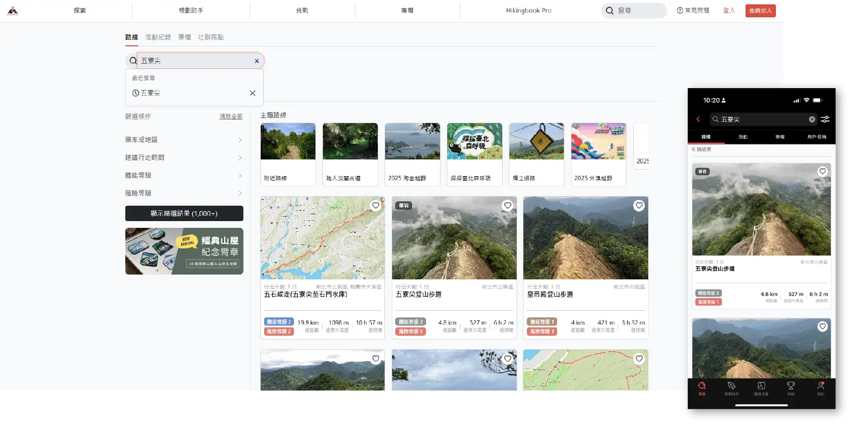868x434 pixels.
Task: Toggle heart on bottom-row mountain photo card
Action: [x=375, y=359]
